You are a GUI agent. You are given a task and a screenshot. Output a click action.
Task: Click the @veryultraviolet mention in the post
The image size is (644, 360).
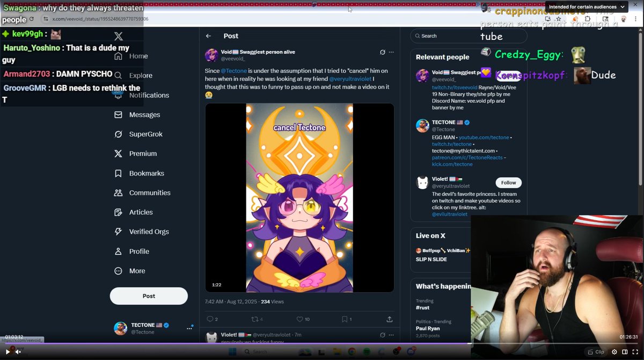click(x=350, y=79)
